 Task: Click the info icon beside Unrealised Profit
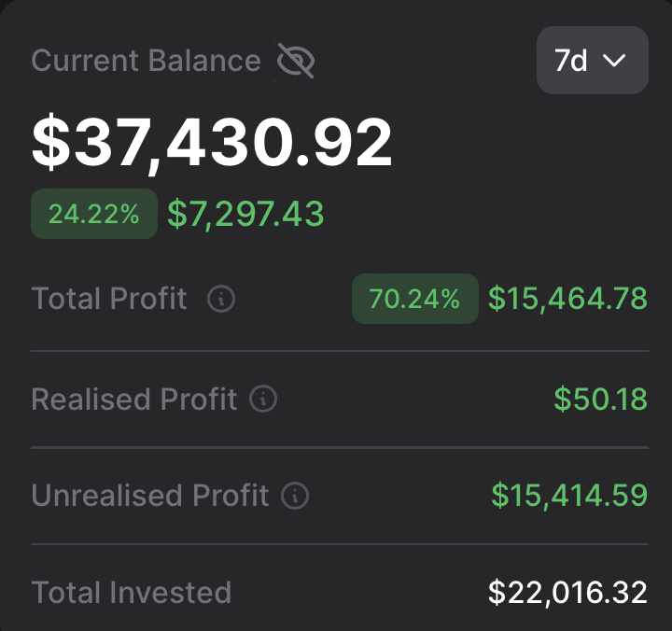pyautogui.click(x=295, y=496)
